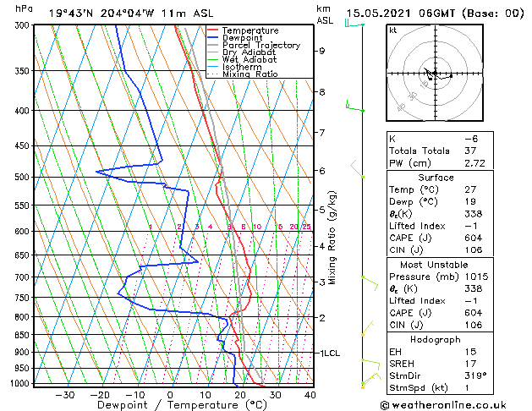Click the StmDir value 319°
The height and width of the screenshot is (411, 532).
tap(475, 376)
